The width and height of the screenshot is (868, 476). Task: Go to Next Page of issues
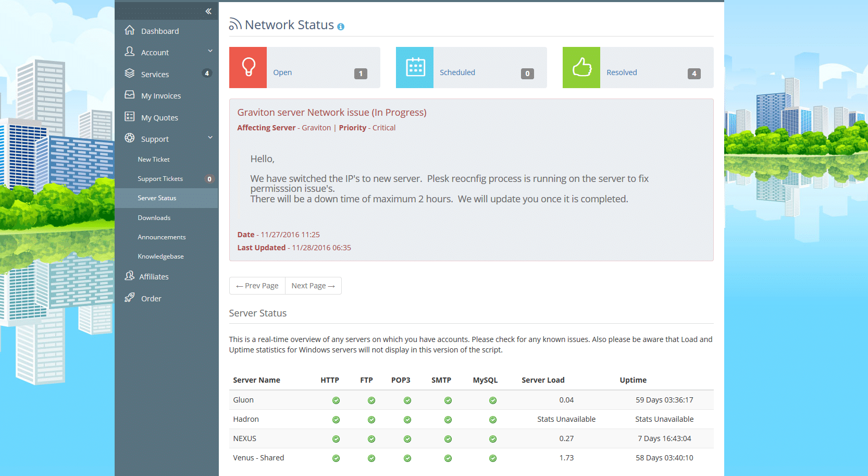point(313,286)
